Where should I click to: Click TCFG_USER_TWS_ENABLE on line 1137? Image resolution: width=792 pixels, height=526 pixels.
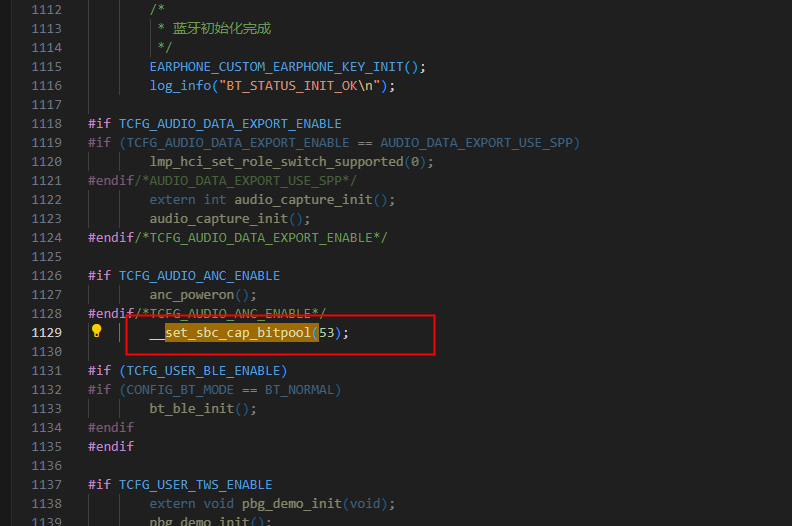195,485
